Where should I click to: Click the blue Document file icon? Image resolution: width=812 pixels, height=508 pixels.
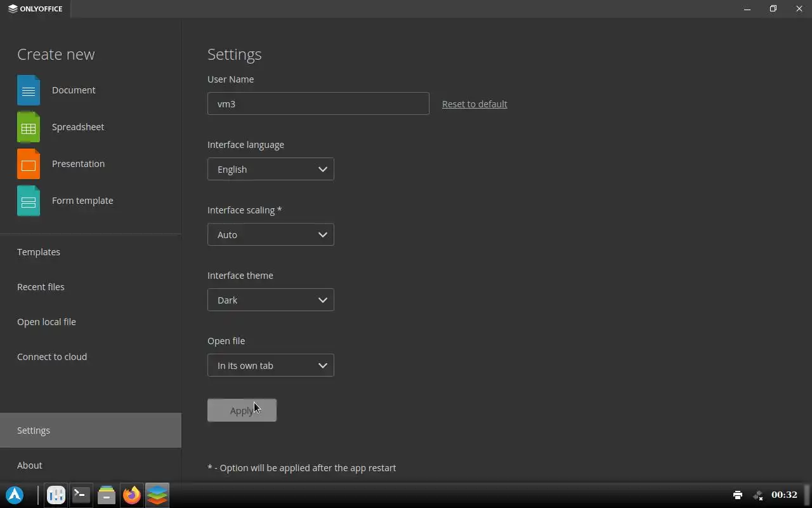29,90
